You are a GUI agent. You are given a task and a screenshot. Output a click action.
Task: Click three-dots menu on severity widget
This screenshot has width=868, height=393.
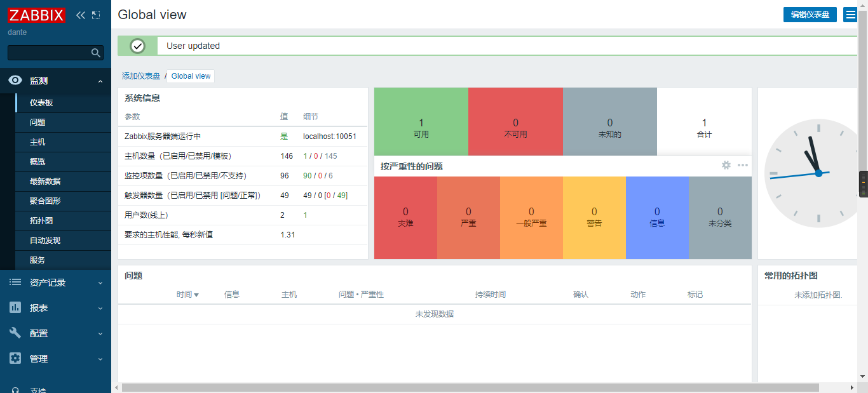pyautogui.click(x=742, y=165)
